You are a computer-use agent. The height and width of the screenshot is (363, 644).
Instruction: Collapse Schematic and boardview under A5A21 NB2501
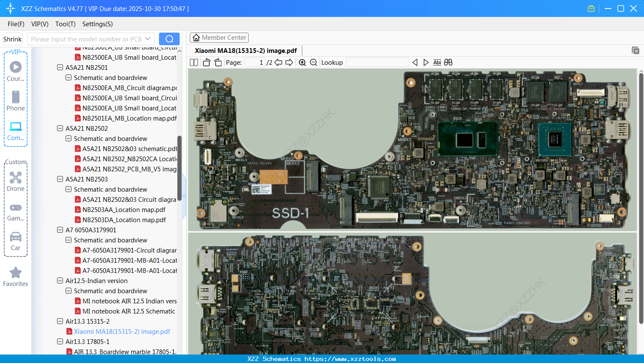69,78
